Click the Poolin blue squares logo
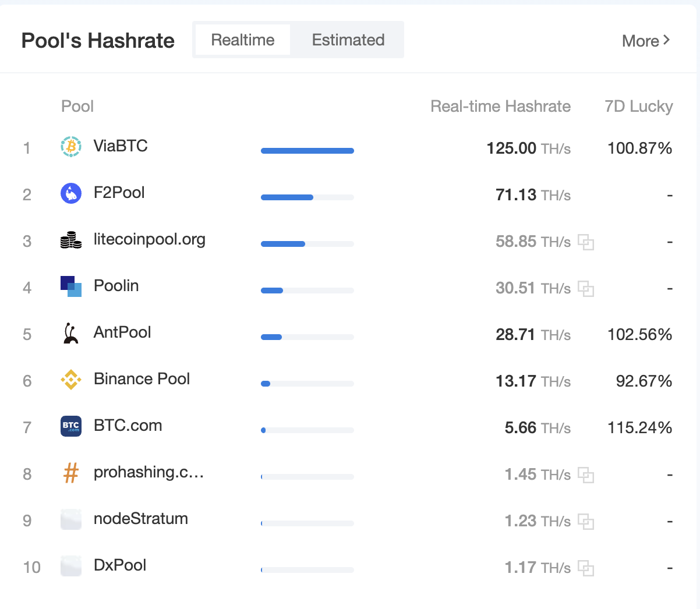700x609 pixels. click(71, 286)
